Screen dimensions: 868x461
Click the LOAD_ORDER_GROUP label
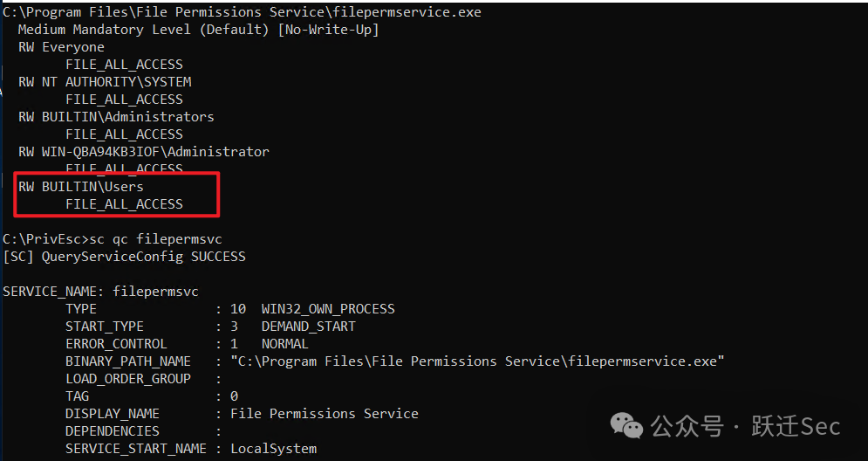tap(128, 379)
